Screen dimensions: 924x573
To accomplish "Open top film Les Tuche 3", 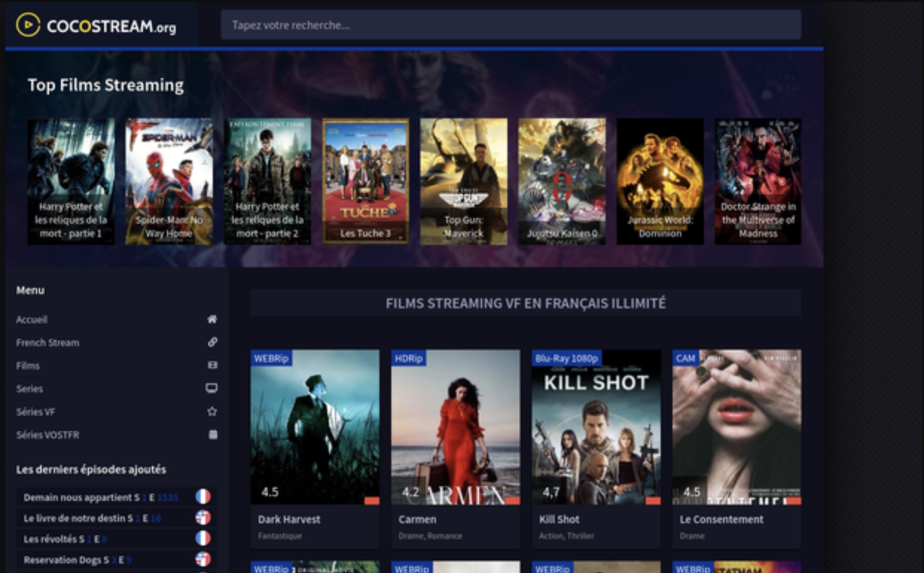I will click(x=365, y=182).
